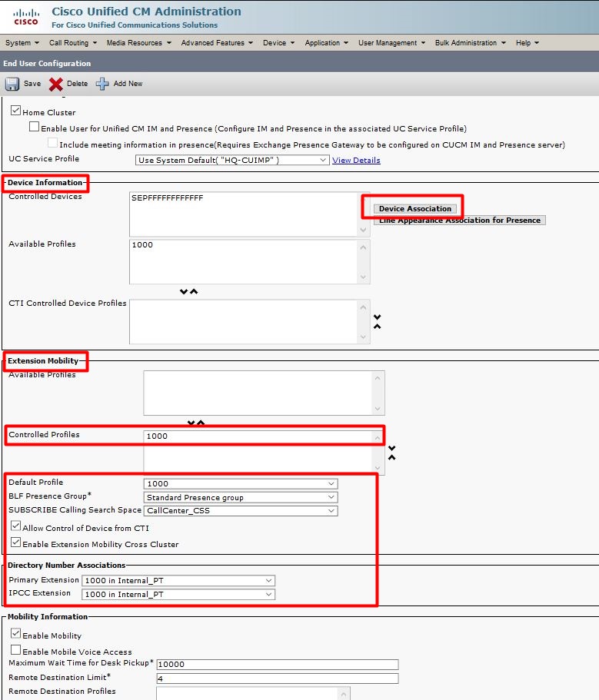This screenshot has width=599, height=700.
Task: Open the System menu
Action: (22, 43)
